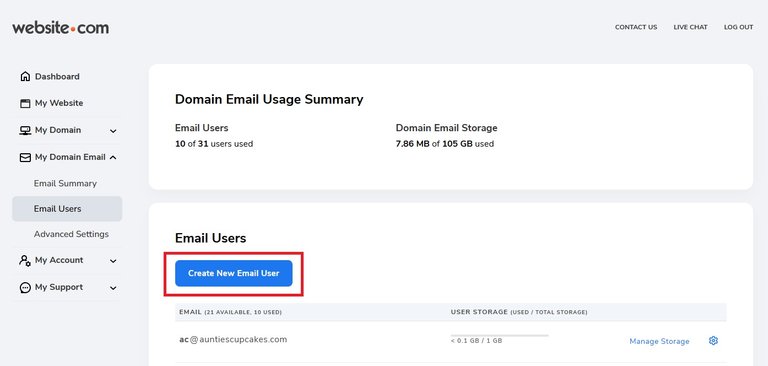Select Email Summary submenu item

pyautogui.click(x=65, y=183)
